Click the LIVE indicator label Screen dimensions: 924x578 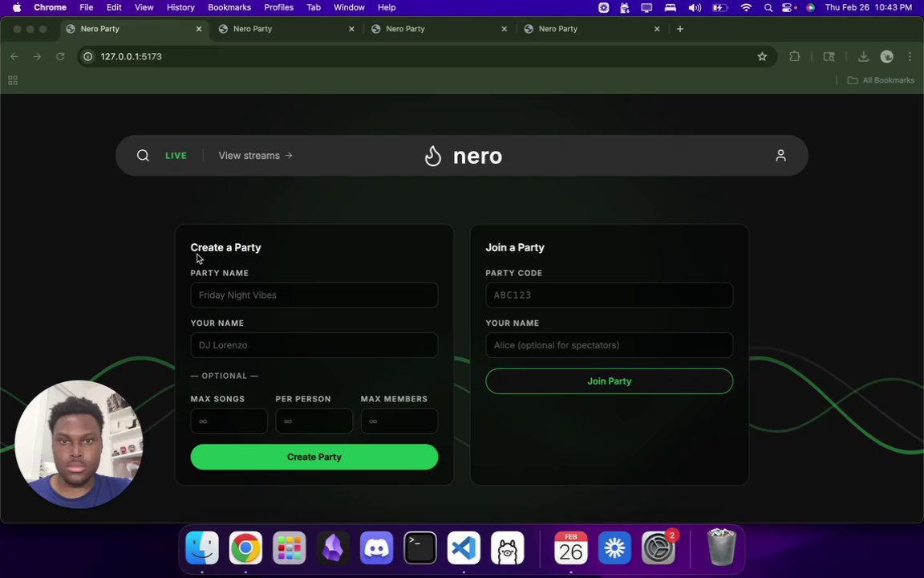(x=176, y=156)
